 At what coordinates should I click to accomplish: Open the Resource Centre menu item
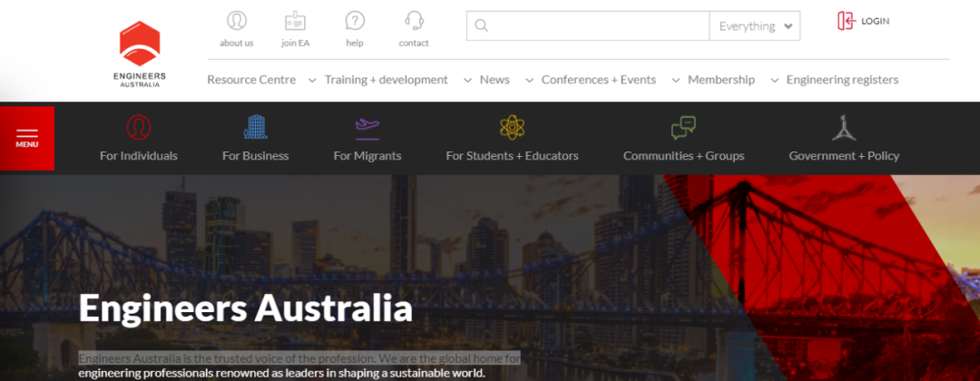pos(251,80)
